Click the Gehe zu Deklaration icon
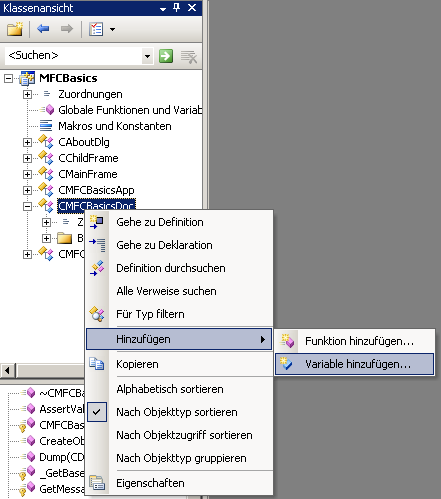Screen dimensions: 441x499 click(97, 245)
